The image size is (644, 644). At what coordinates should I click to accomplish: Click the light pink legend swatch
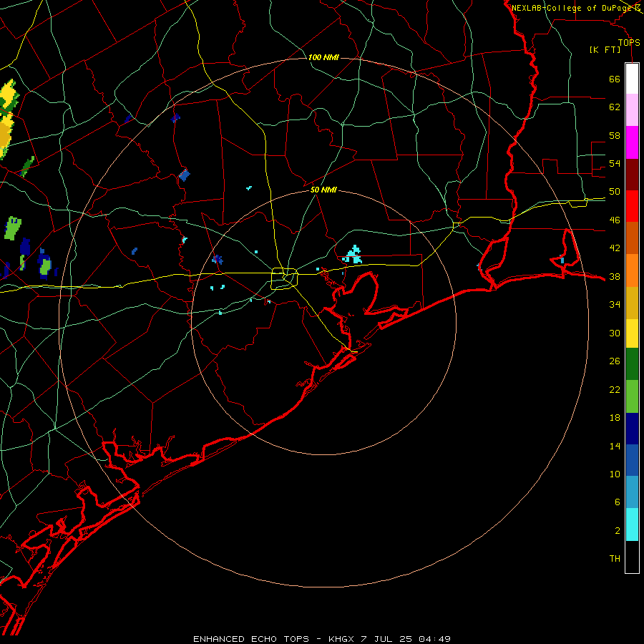pyautogui.click(x=632, y=110)
